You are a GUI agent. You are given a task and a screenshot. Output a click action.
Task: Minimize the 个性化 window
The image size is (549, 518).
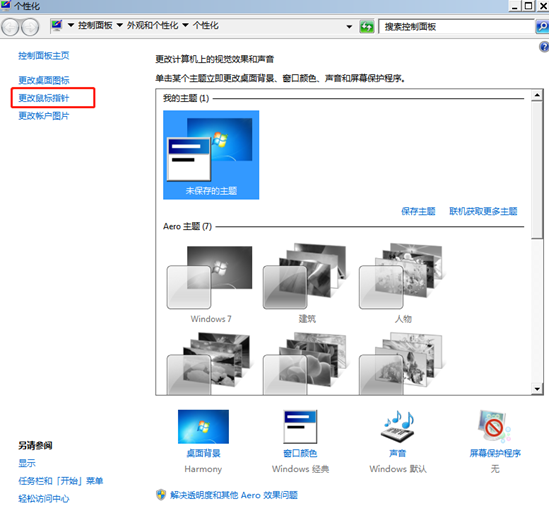click(515, 6)
